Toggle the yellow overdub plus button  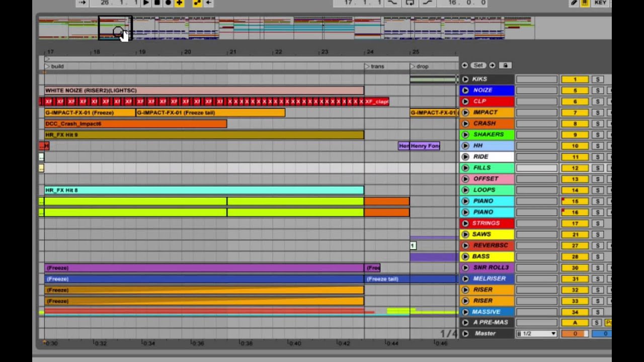point(179,3)
